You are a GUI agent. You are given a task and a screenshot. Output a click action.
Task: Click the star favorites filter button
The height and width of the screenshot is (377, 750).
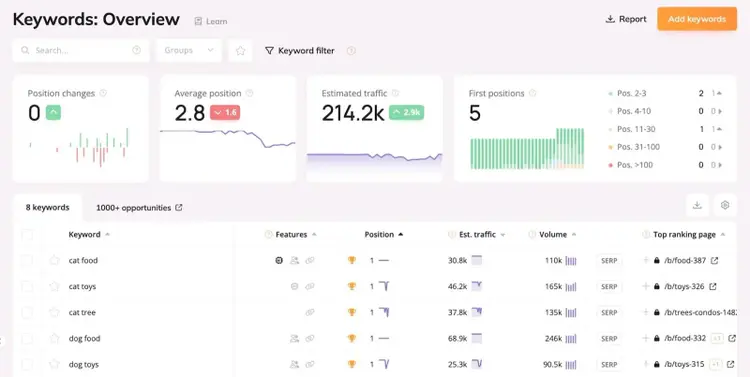click(x=240, y=50)
